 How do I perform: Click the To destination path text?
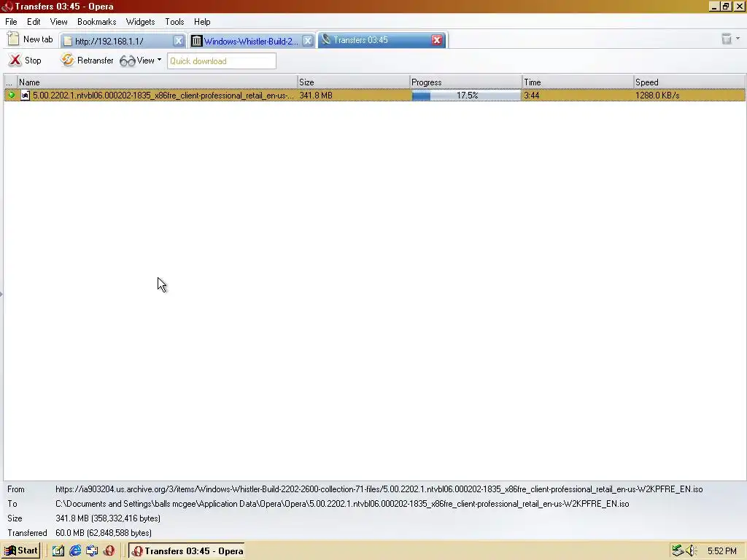[342, 504]
